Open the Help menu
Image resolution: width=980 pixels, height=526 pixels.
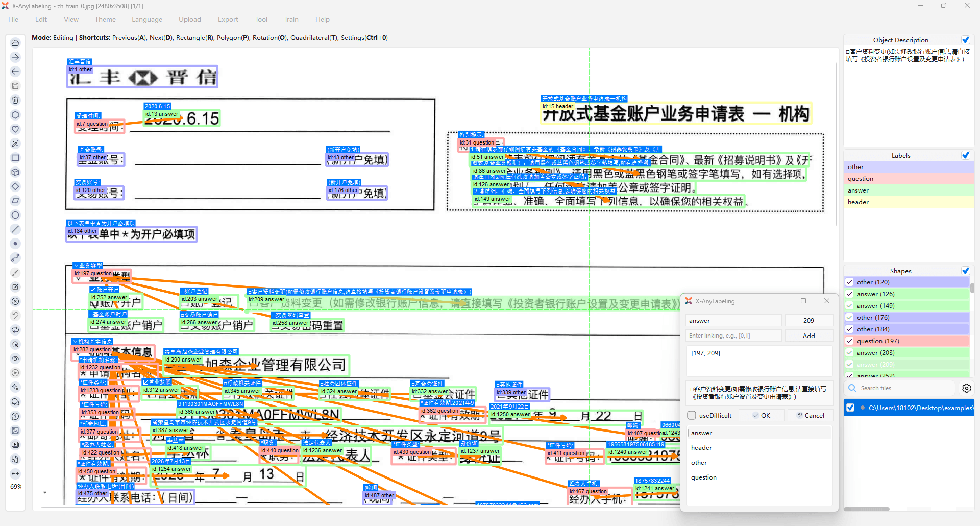coord(323,19)
